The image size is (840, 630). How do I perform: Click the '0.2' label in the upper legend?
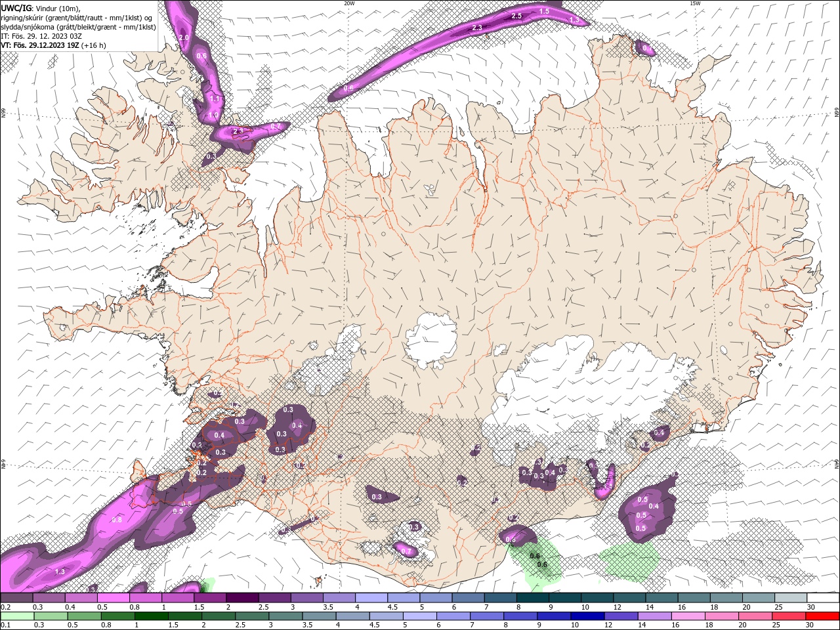click(5, 607)
